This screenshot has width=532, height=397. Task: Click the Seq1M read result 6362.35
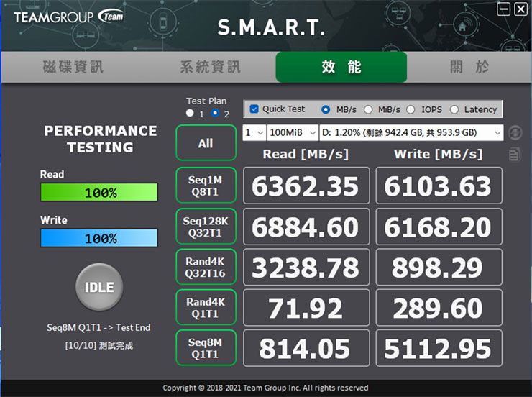(x=306, y=186)
